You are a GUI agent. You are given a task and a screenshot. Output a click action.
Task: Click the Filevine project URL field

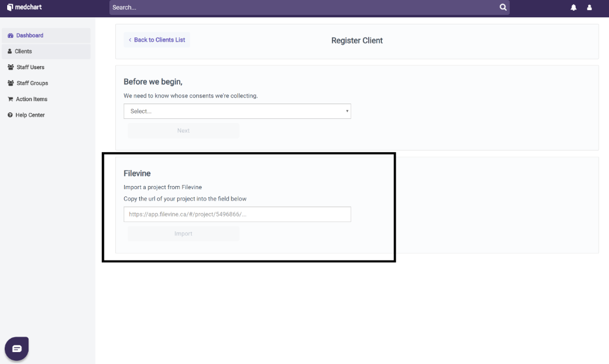pyautogui.click(x=237, y=214)
